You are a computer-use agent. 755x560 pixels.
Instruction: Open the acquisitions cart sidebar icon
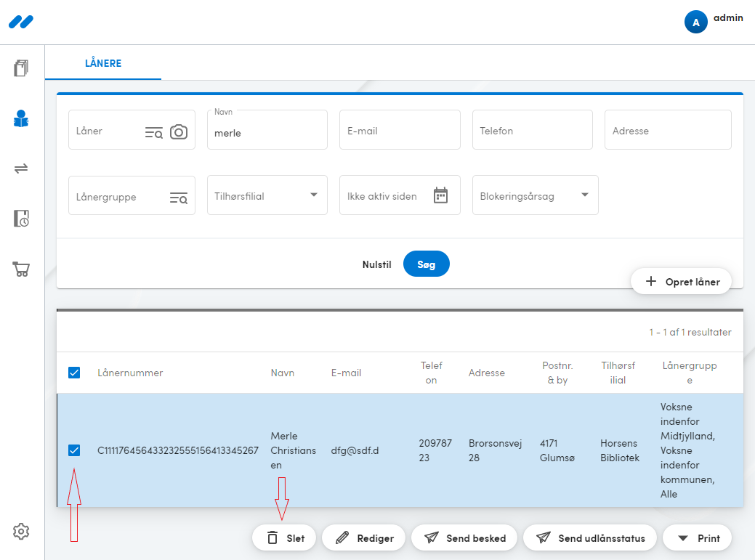[x=20, y=269]
